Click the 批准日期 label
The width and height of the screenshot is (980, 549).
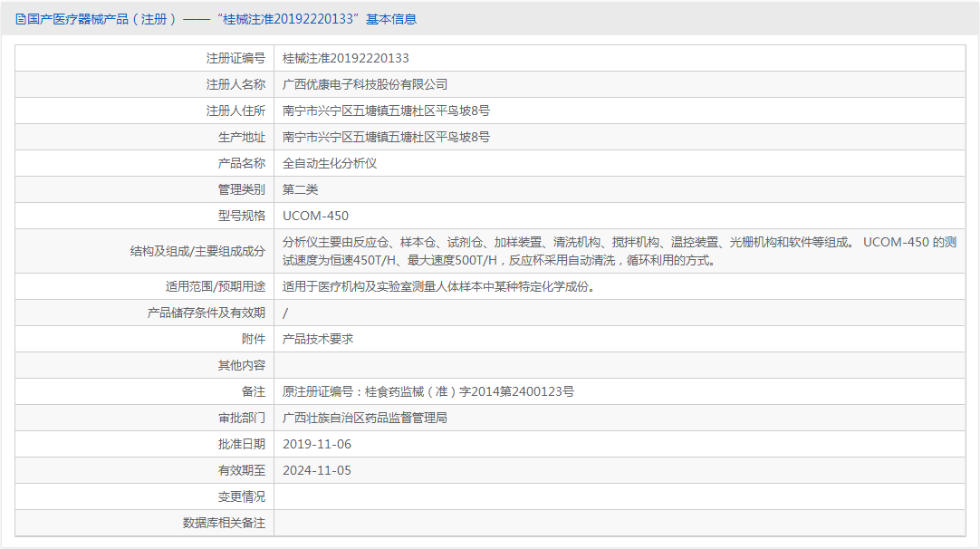[x=241, y=444]
